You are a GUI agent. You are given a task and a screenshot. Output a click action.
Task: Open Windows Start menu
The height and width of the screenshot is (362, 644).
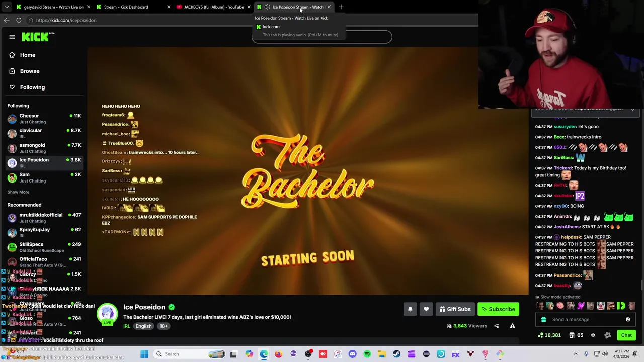pos(144,354)
